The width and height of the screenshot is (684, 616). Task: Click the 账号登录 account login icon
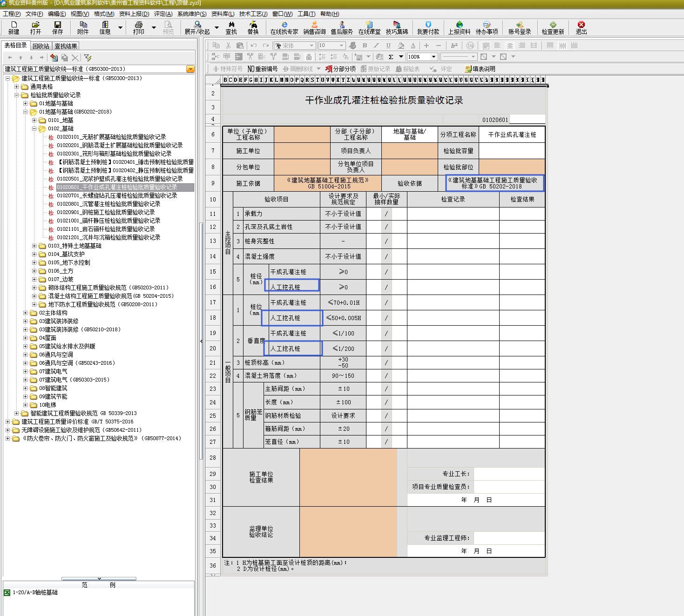(520, 28)
